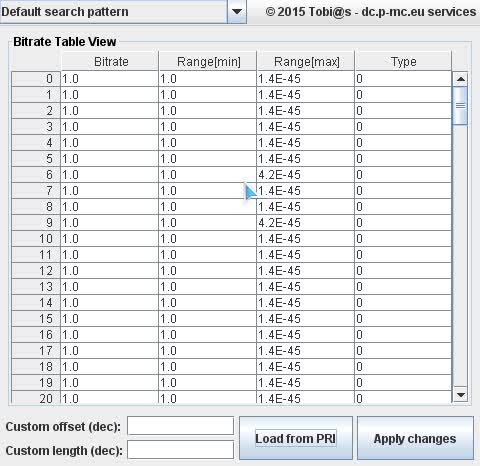Image resolution: width=480 pixels, height=466 pixels.
Task: Select the Range[min] cell in row 3
Action: 208,127
